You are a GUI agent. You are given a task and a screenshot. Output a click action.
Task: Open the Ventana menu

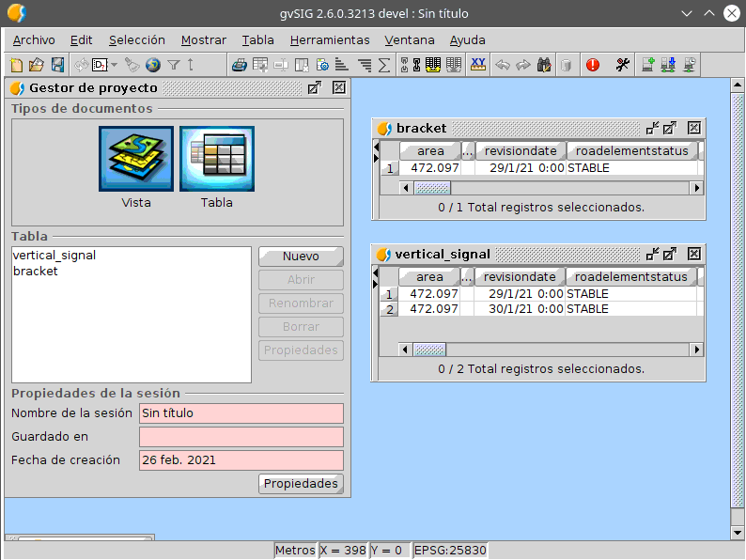tap(410, 40)
